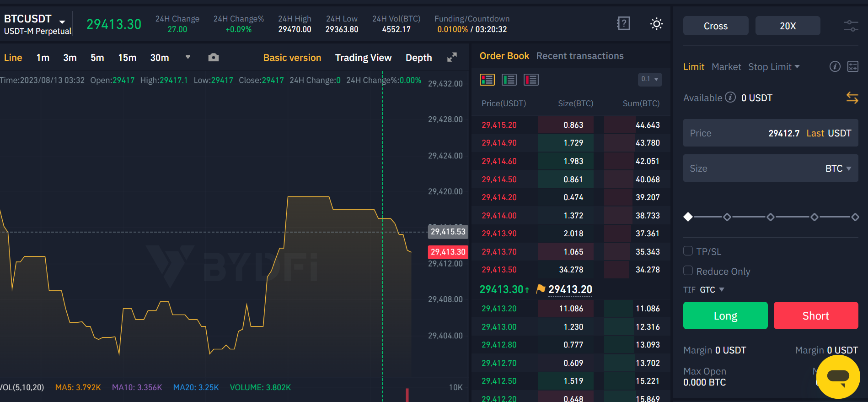This screenshot has width=868, height=402.
Task: Set size slider to second diamond stop
Action: point(727,217)
